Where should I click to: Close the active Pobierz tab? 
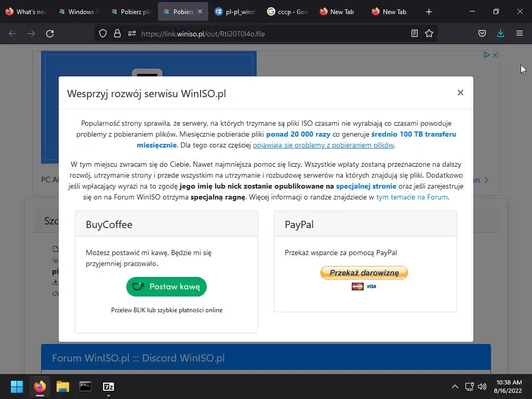200,12
